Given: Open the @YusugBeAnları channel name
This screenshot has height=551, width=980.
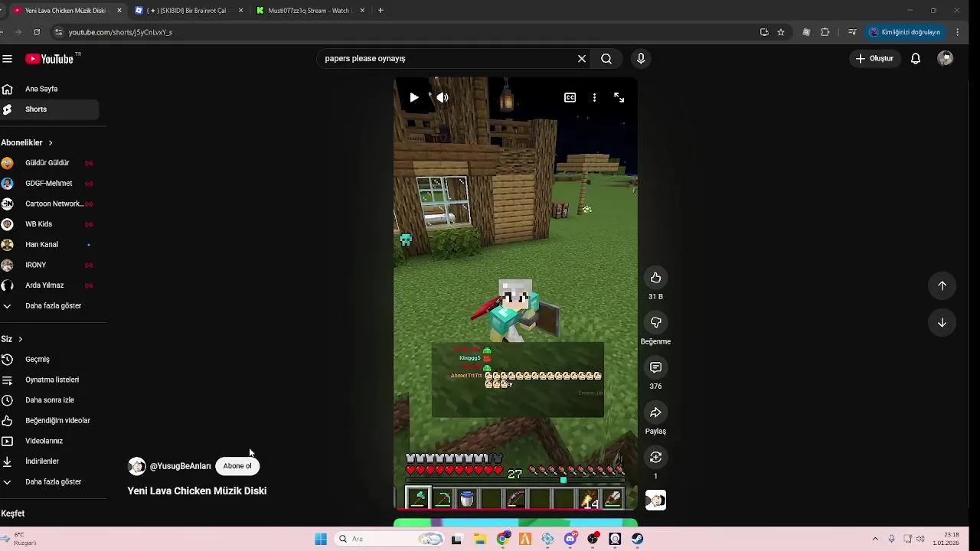Looking at the screenshot, I should pos(181,466).
